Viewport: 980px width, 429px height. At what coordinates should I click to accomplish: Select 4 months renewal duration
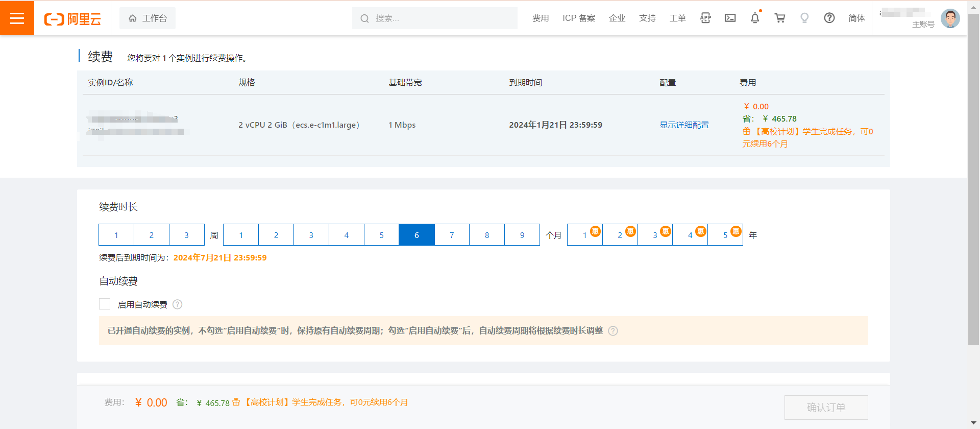click(347, 235)
